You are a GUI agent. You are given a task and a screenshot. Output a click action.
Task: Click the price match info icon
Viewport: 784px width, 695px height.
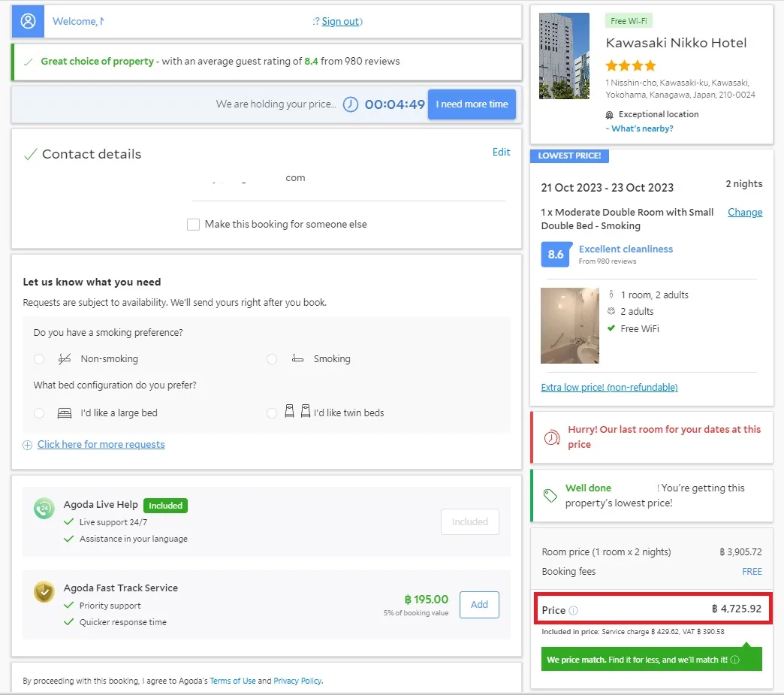click(734, 660)
